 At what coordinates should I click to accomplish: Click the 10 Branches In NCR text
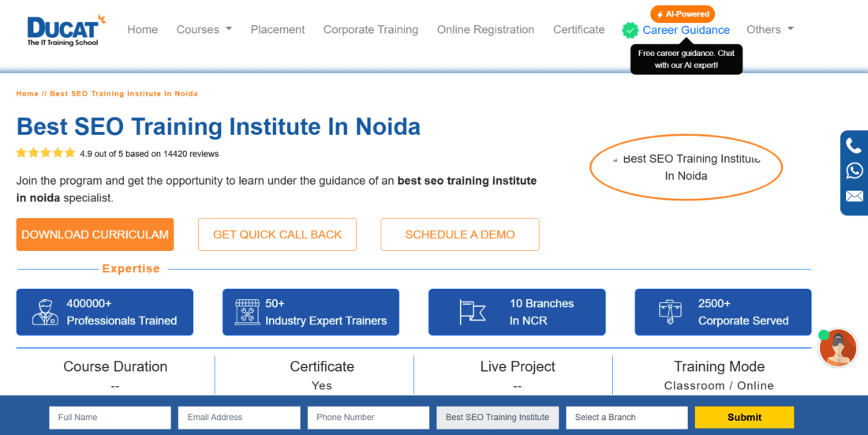(541, 312)
